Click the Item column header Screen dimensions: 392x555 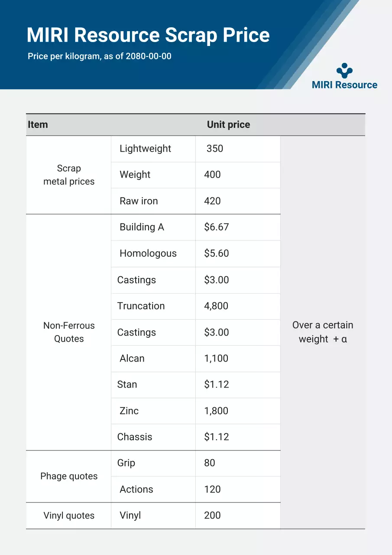[38, 125]
